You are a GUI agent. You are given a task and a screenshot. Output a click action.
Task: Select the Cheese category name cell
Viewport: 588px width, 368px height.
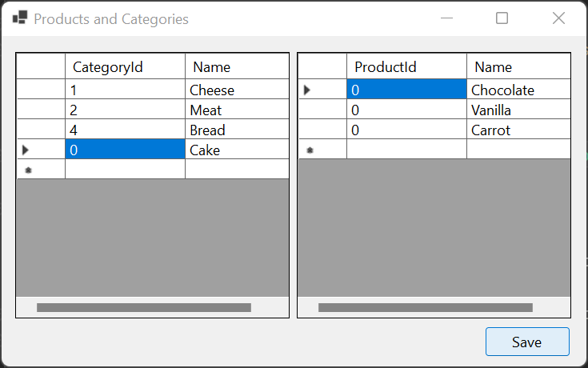coord(236,90)
